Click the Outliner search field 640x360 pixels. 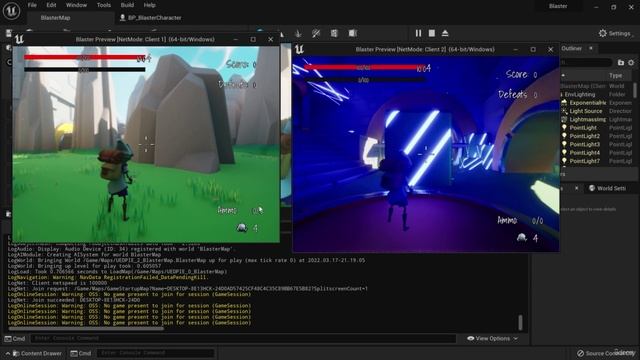[586, 62]
